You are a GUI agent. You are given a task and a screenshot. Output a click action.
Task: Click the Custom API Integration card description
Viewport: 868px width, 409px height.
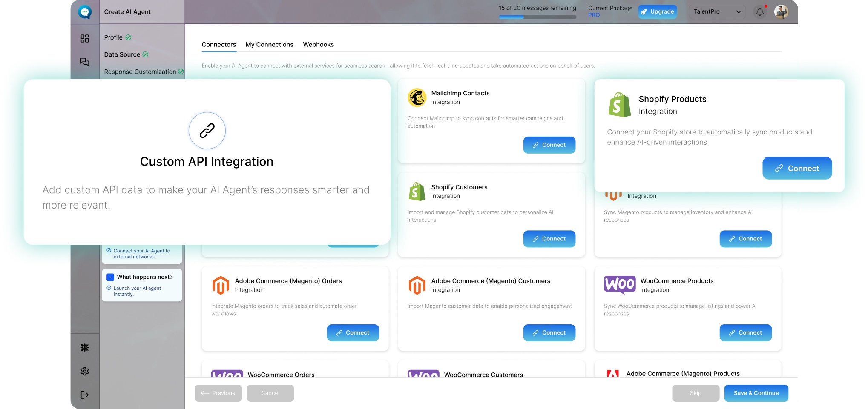(206, 197)
